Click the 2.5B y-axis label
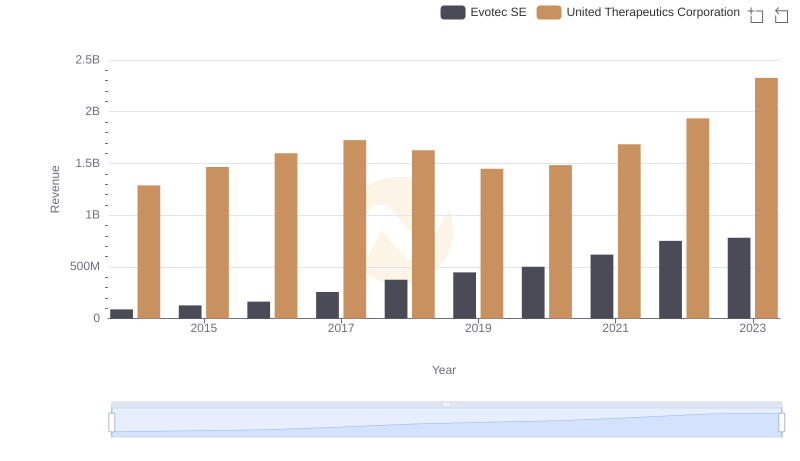This screenshot has width=800, height=461. click(88, 60)
